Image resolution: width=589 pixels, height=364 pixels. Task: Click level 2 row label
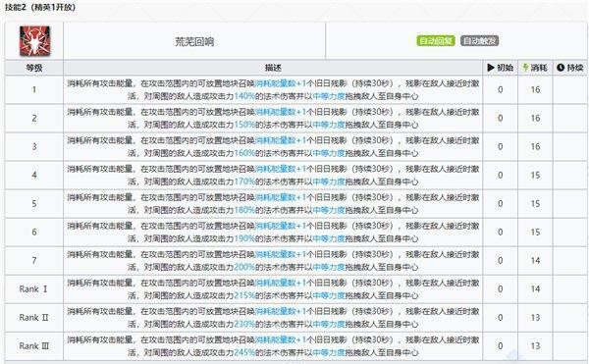click(x=34, y=118)
